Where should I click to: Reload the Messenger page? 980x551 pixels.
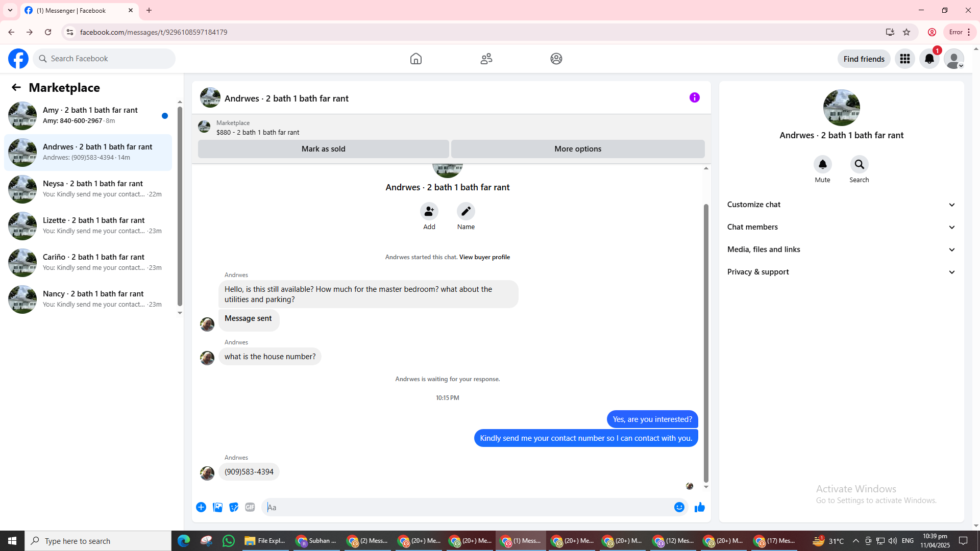48,32
